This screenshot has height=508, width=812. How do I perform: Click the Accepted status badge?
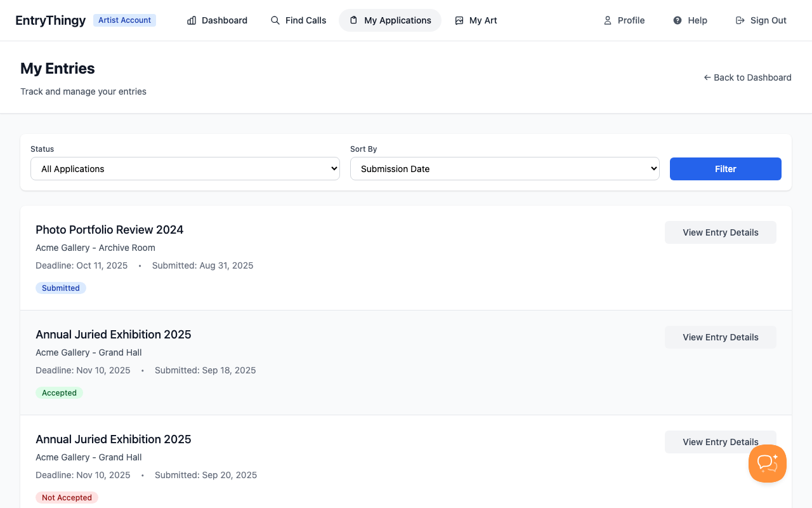[59, 392]
